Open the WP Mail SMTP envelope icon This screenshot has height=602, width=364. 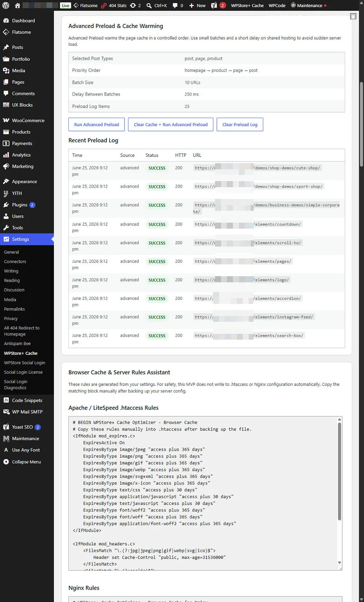pos(6,412)
